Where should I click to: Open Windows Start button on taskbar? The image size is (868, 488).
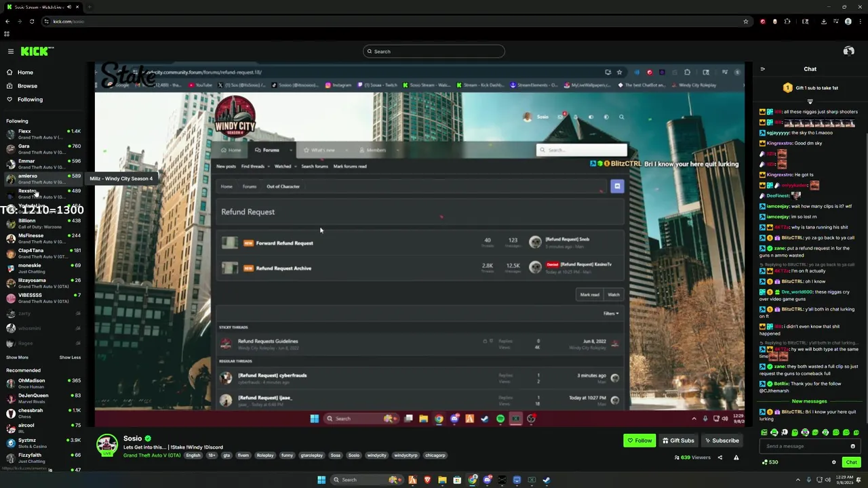tap(321, 480)
